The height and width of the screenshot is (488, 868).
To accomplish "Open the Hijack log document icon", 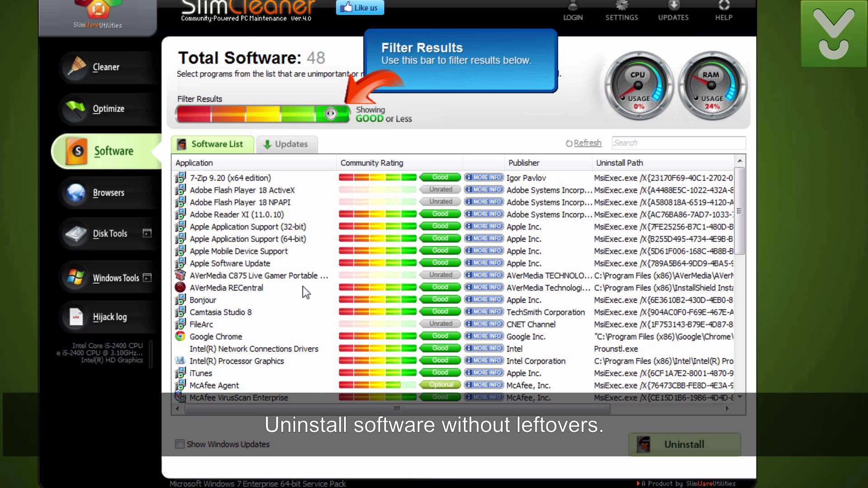I will click(x=76, y=317).
